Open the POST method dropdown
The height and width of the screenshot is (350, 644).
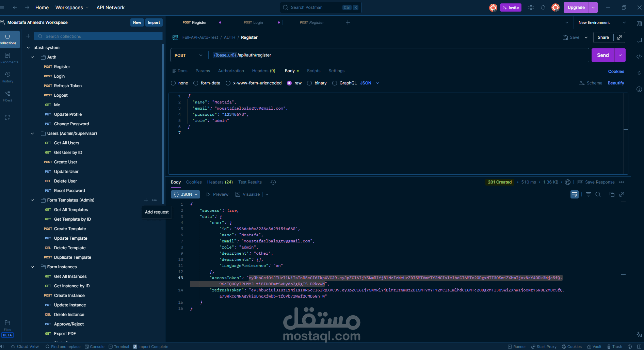pyautogui.click(x=189, y=55)
